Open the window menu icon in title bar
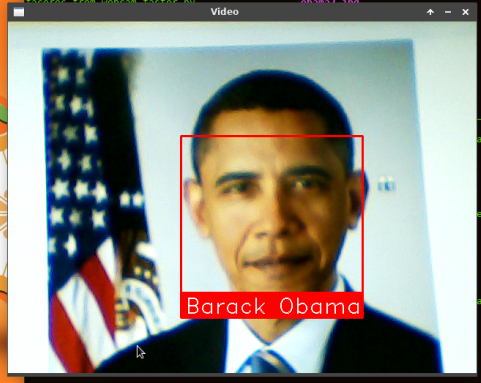 pos(19,12)
